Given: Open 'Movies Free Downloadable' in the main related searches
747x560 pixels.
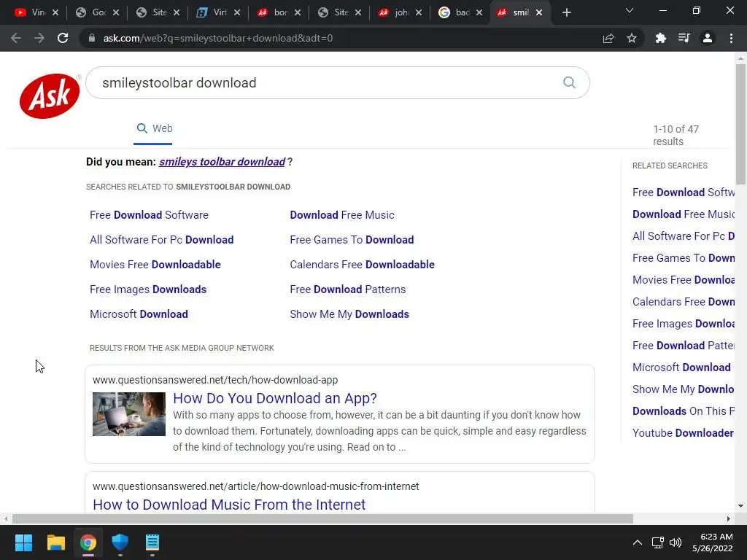Looking at the screenshot, I should coord(155,264).
